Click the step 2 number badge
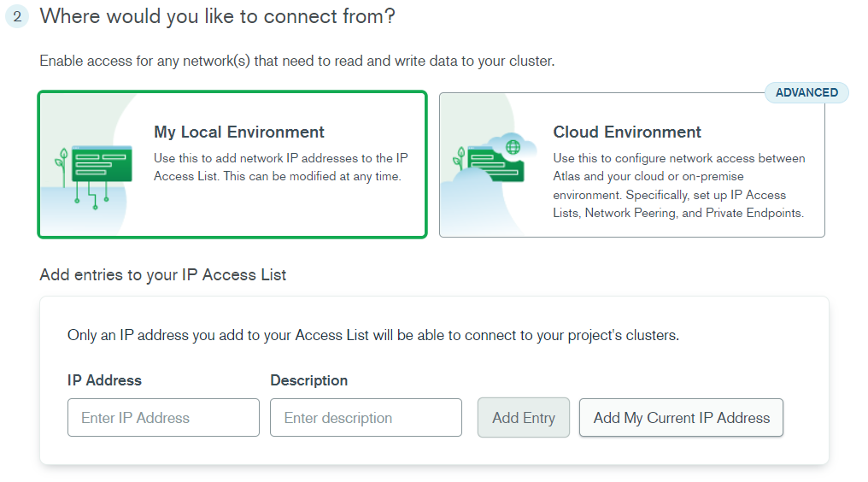 coord(17,16)
